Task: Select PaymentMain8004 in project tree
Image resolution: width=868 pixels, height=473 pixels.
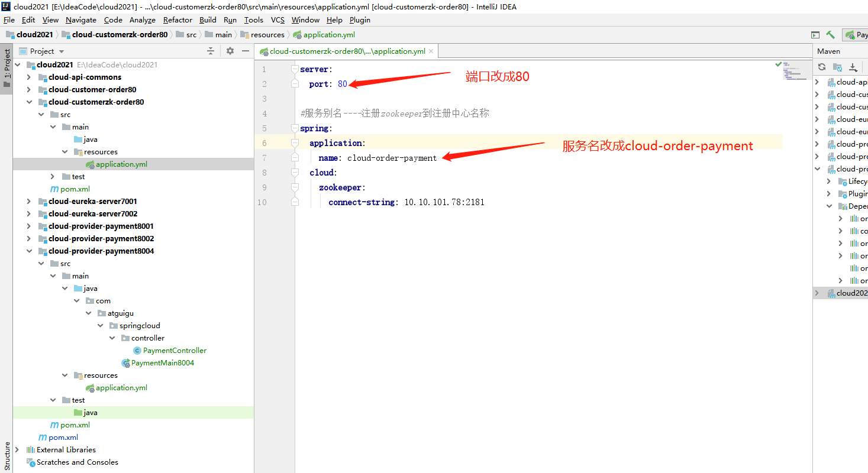Action: (x=163, y=363)
